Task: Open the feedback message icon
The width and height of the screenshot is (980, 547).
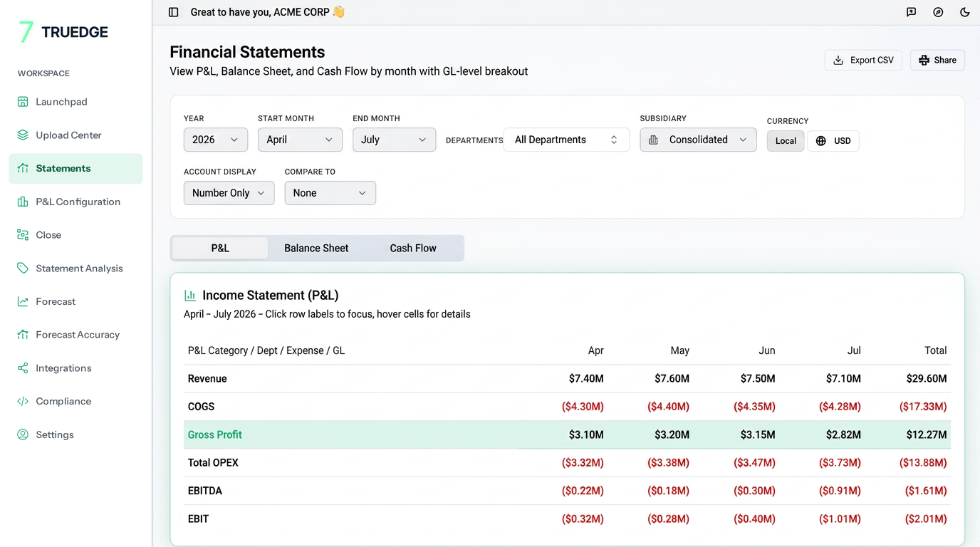Action: click(911, 12)
